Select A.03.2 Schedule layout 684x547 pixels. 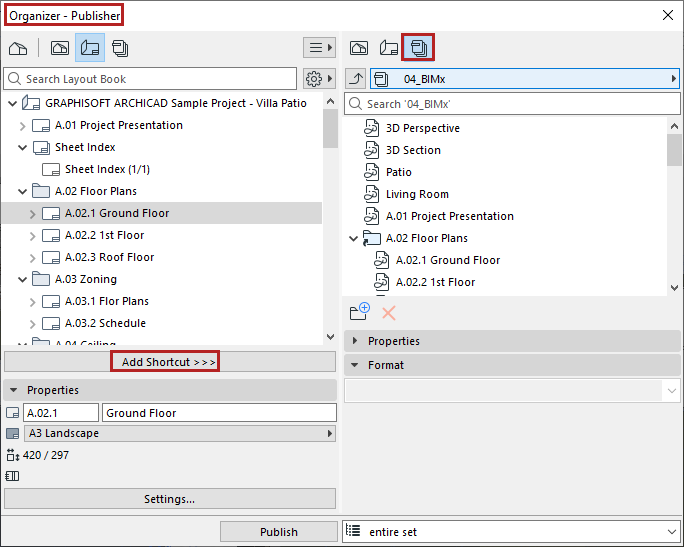105,323
